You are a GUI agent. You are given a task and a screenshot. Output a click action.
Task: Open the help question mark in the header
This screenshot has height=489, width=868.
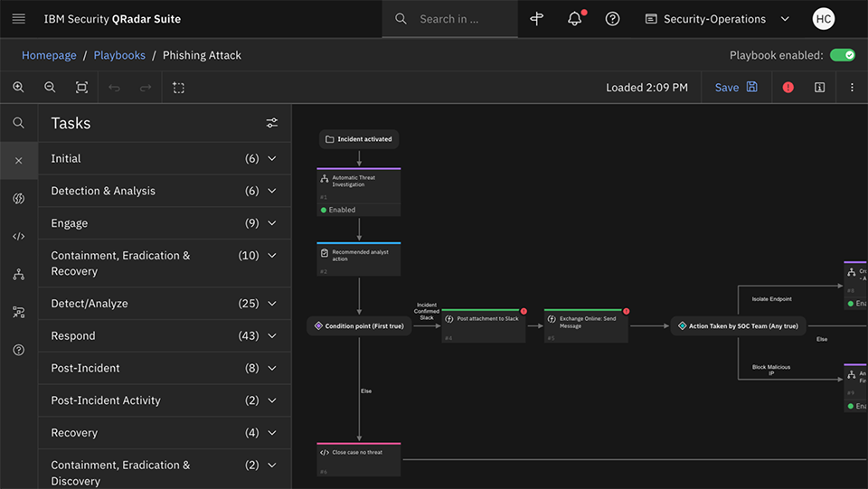[612, 19]
